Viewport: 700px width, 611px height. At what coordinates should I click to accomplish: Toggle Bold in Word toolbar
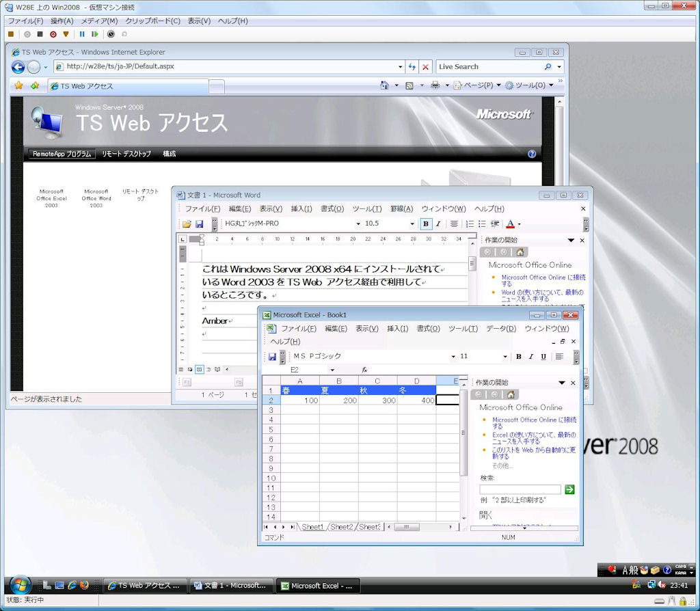pyautogui.click(x=426, y=223)
